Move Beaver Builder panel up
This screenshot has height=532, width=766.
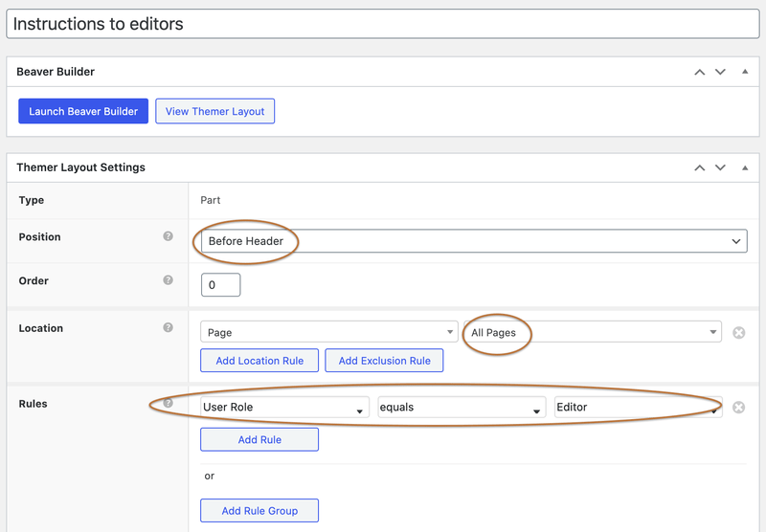click(700, 72)
